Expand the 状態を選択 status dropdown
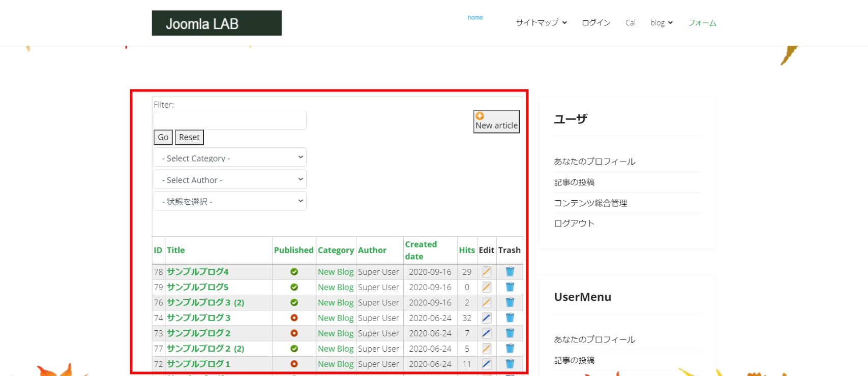Screen dimensions: 868x376 [x=230, y=201]
